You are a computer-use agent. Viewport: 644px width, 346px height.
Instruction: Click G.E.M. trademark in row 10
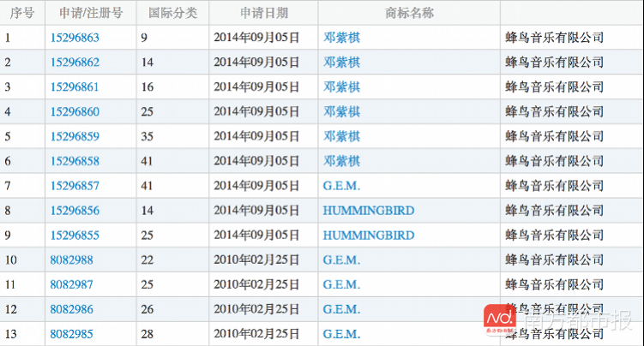341,259
